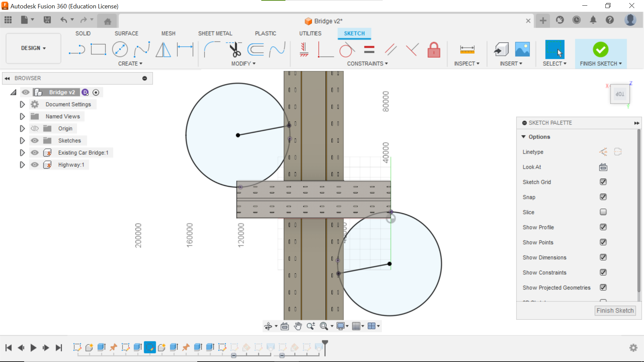
Task: Open the DESIGN workspace dropdown
Action: coord(33,48)
